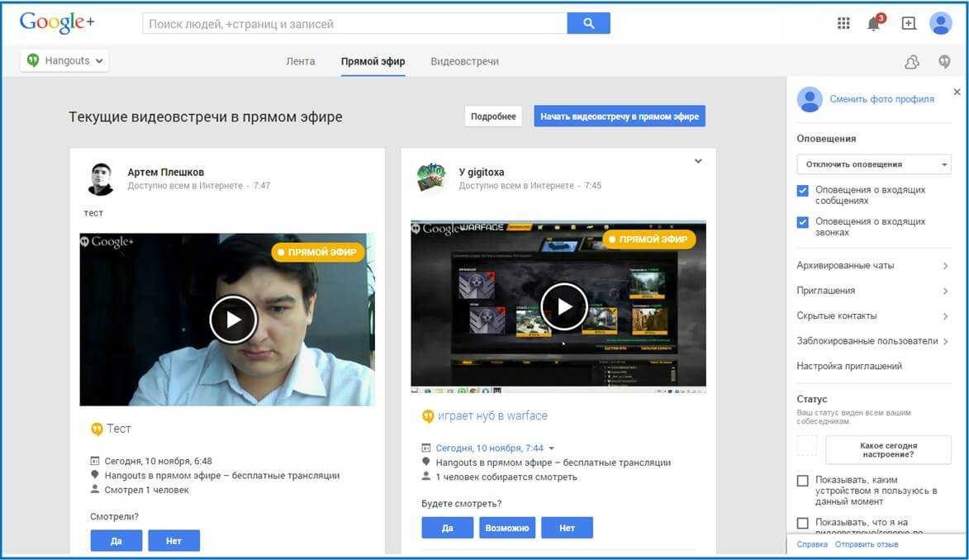Open the account profile avatar
Screen dimensions: 969x560
941,24
